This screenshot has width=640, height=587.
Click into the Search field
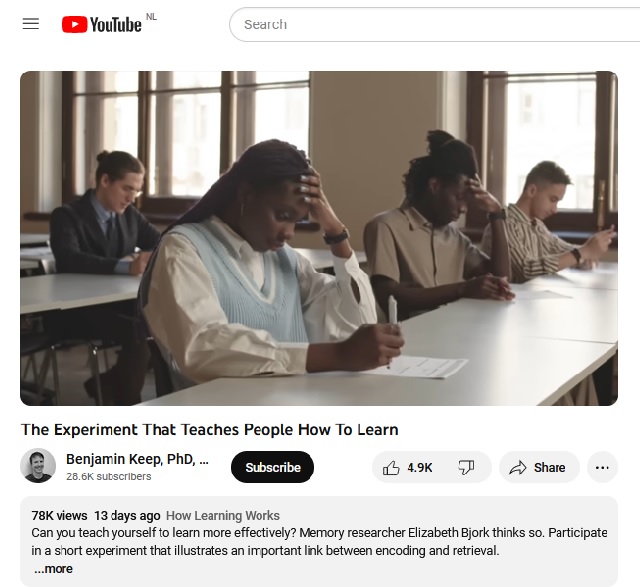[434, 24]
